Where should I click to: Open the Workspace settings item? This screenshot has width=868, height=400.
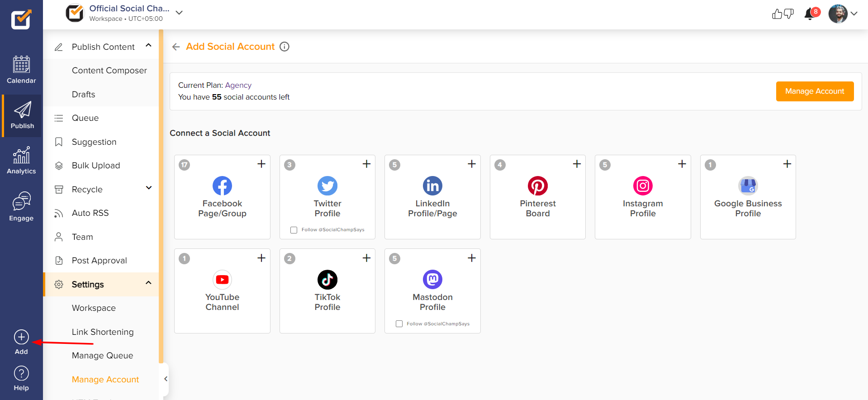[94, 308]
